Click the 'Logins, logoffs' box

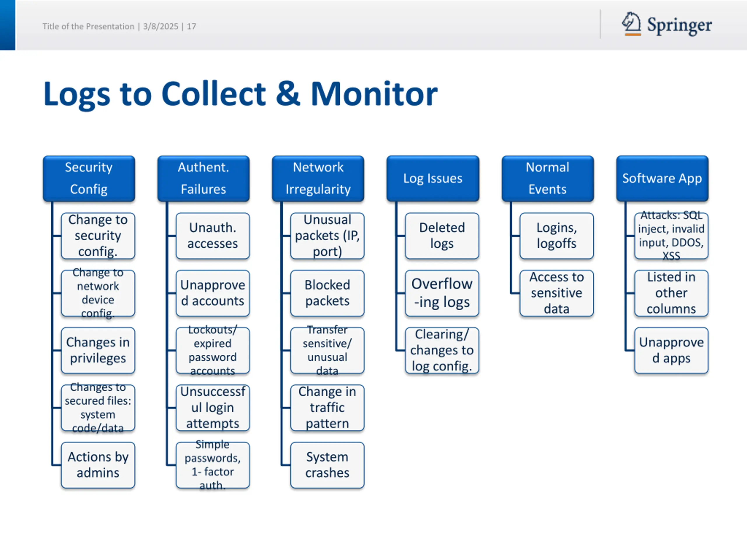point(556,236)
